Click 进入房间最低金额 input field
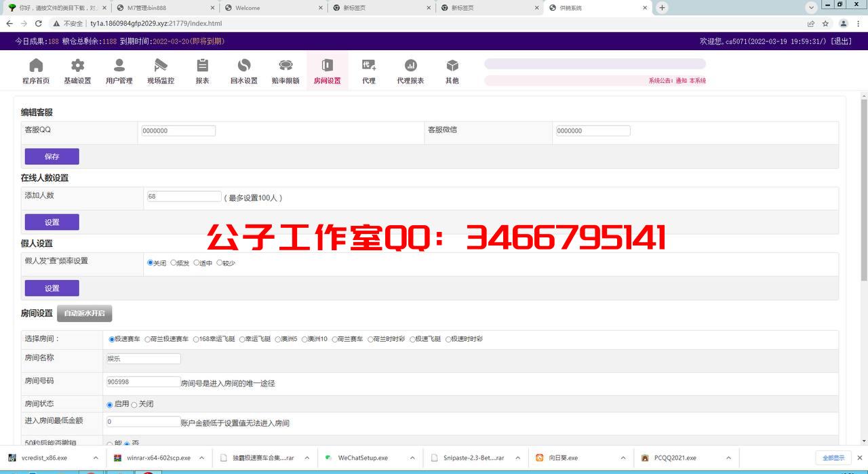This screenshot has height=474, width=868. tap(144, 422)
